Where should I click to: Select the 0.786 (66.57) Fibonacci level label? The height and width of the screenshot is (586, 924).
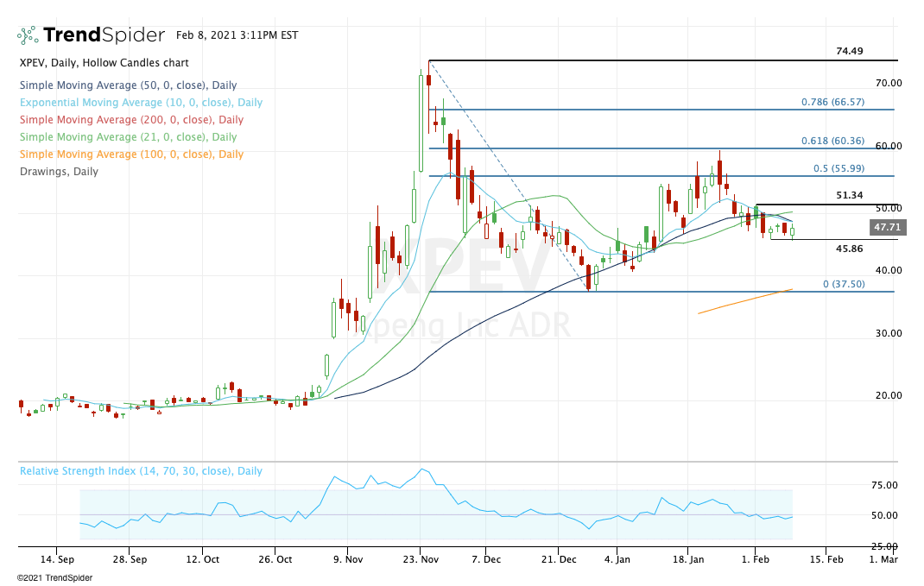pos(832,101)
